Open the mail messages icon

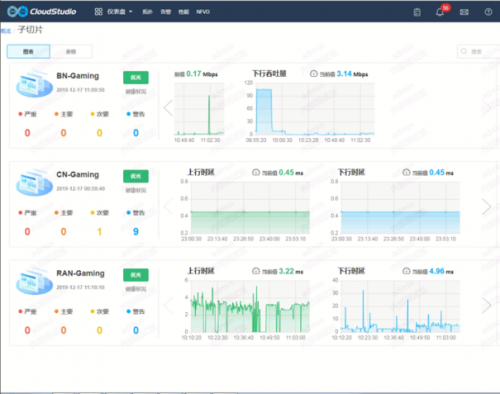click(x=464, y=12)
